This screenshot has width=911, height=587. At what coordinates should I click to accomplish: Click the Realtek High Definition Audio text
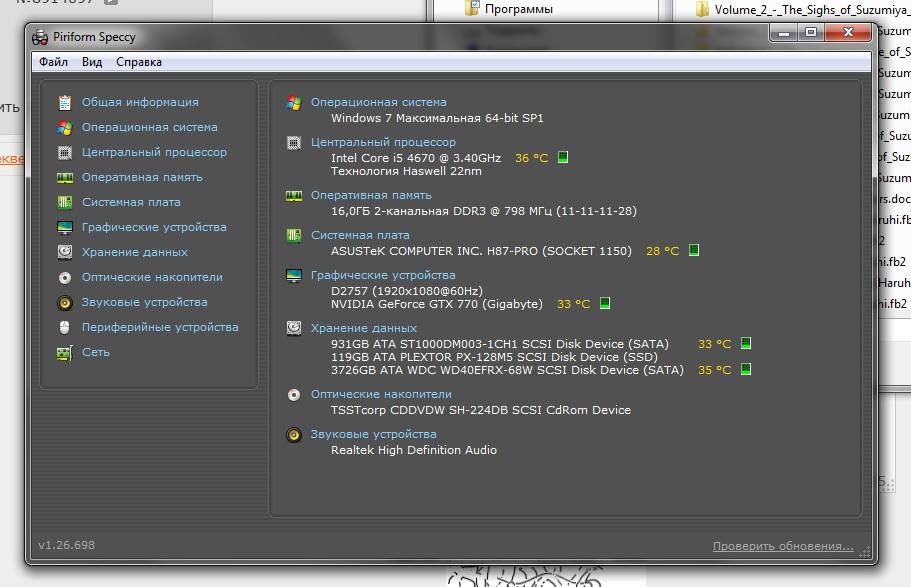coord(414,450)
